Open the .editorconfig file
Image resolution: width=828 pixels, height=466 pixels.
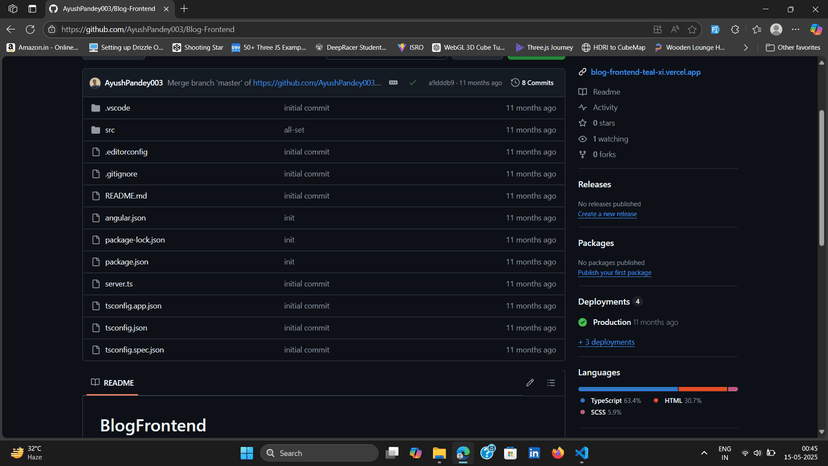tap(126, 152)
